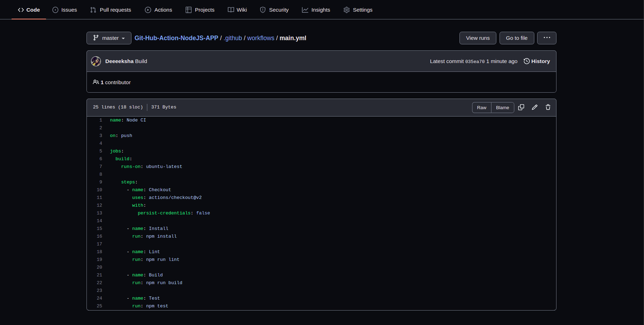644x325 pixels.
Task: Delete this file with trash icon
Action: (x=548, y=107)
